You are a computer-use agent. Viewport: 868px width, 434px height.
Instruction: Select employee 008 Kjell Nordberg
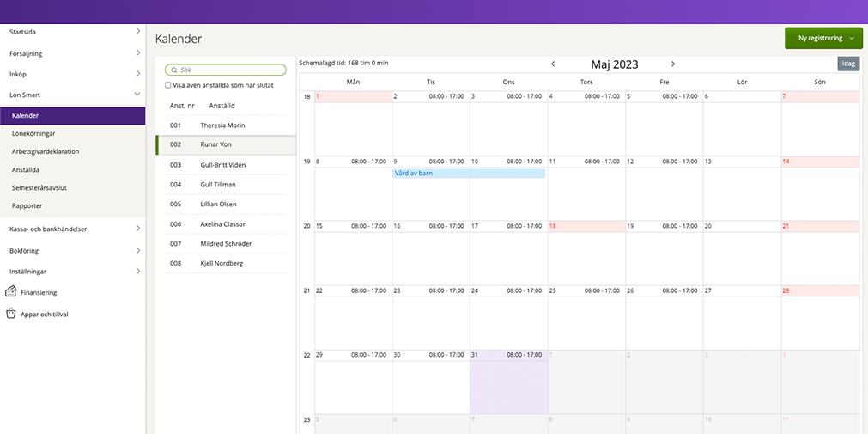click(226, 263)
